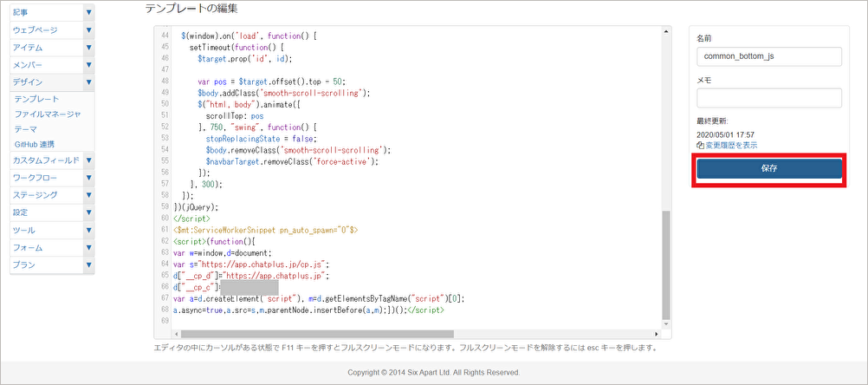Go to GitHub 連携 under デザイン

point(35,144)
